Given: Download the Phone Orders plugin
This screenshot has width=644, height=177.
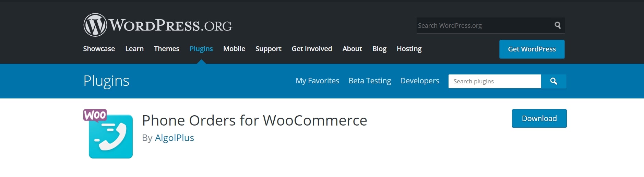Looking at the screenshot, I should pyautogui.click(x=539, y=118).
